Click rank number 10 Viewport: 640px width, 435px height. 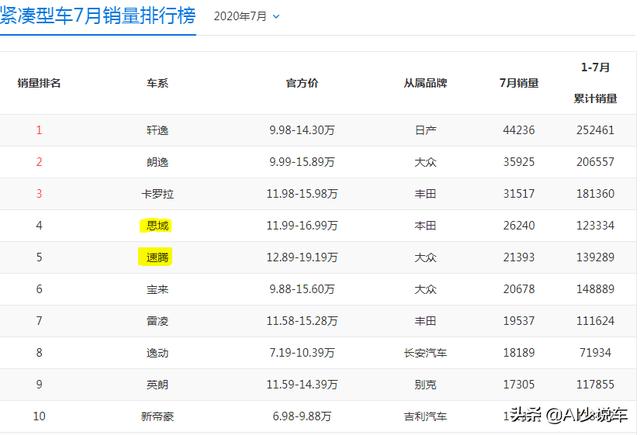39,417
